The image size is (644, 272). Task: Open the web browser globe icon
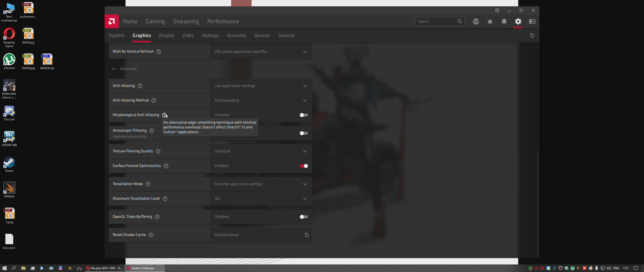[476, 21]
